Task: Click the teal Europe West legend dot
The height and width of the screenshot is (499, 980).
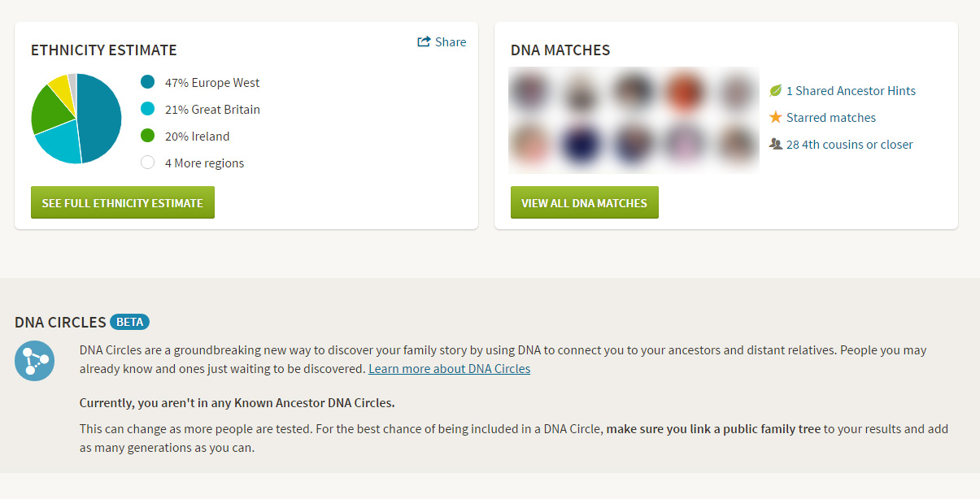Action: coord(147,81)
